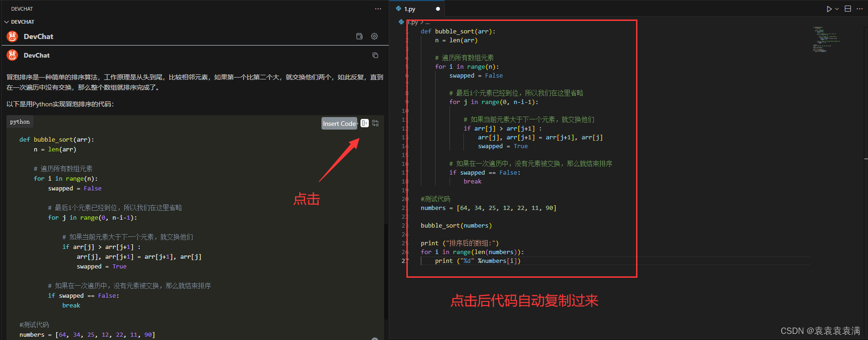This screenshot has height=340, width=868.
Task: Click 'def bubble_sort(arr):' in DevChat code block
Action: point(57,139)
